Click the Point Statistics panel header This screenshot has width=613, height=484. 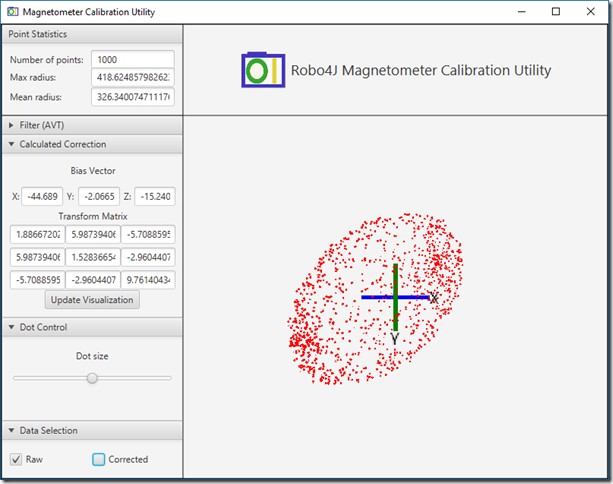coord(92,34)
